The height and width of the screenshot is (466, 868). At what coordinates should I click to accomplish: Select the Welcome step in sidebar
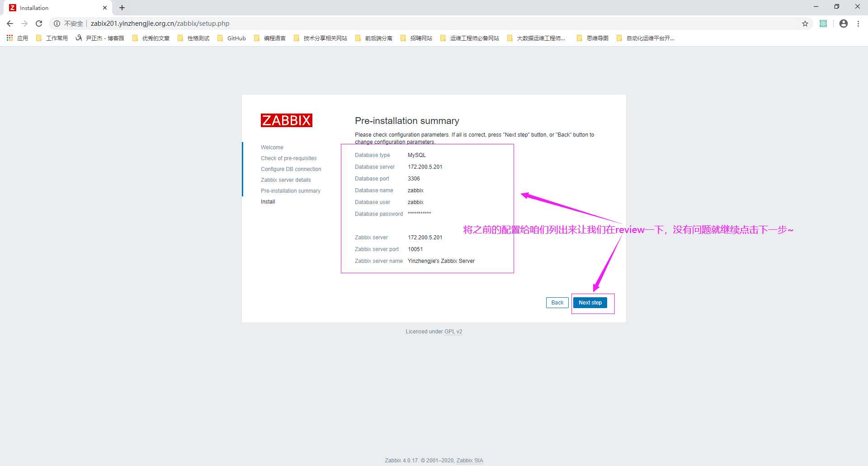point(272,147)
